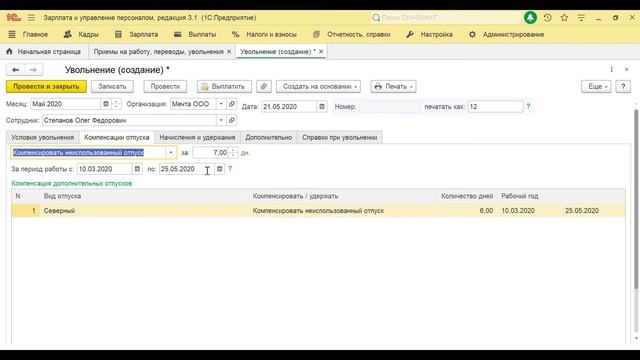Go to Начальная страница tab
The width and height of the screenshot is (640, 360).
click(44, 52)
